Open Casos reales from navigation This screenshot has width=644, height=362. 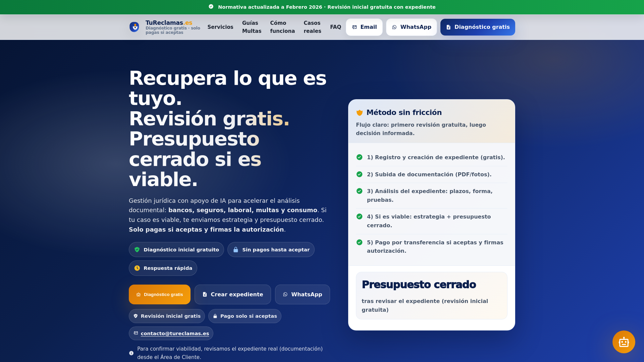pyautogui.click(x=313, y=27)
